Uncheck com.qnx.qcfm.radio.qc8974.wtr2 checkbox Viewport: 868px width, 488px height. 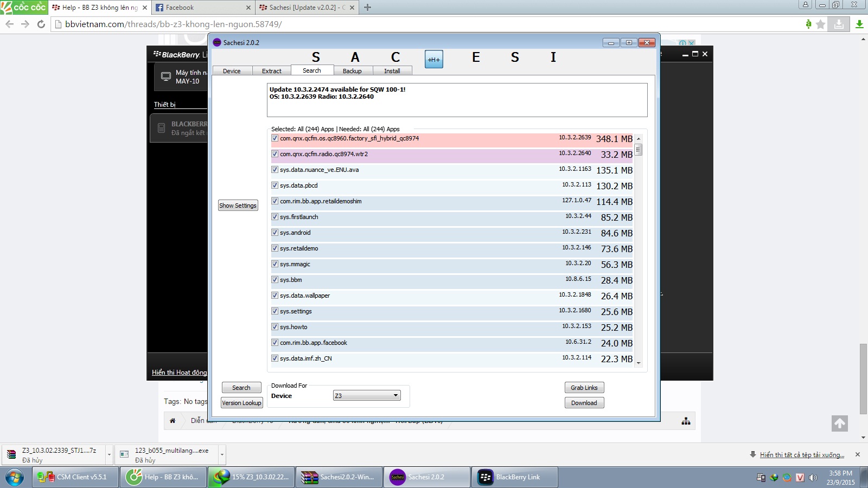click(x=275, y=154)
